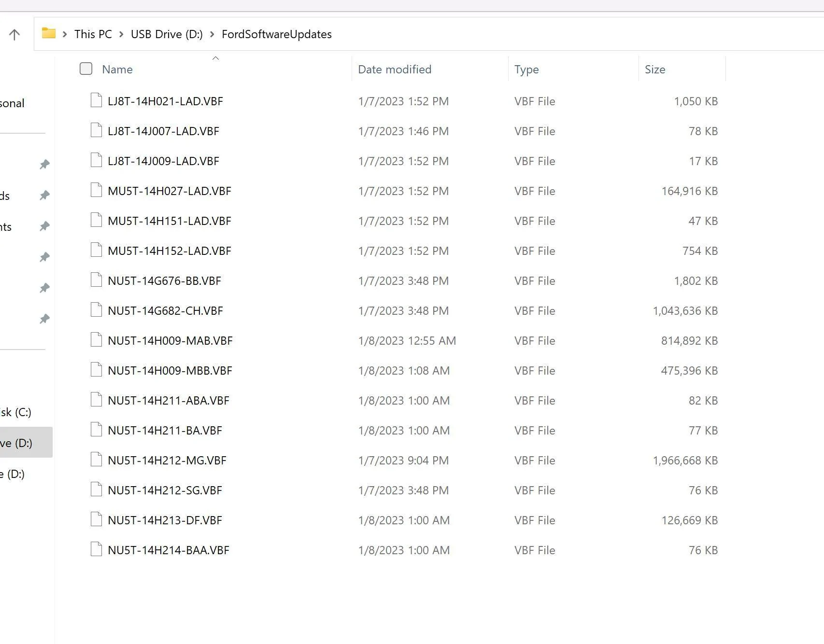Click file icon of MU5T-14H151-LAD.VBF
This screenshot has width=824, height=644.
(x=96, y=220)
